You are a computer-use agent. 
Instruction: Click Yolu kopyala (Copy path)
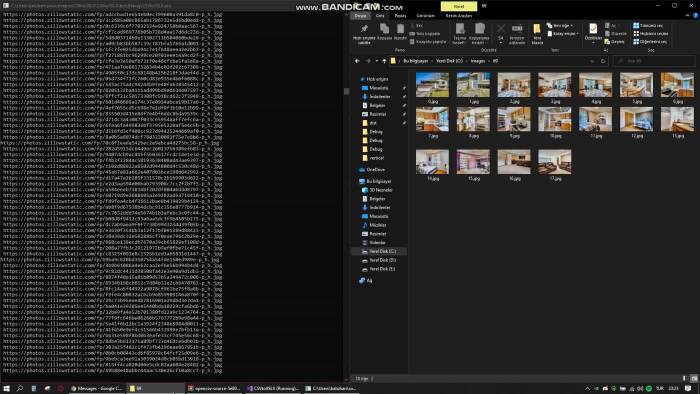click(x=425, y=33)
